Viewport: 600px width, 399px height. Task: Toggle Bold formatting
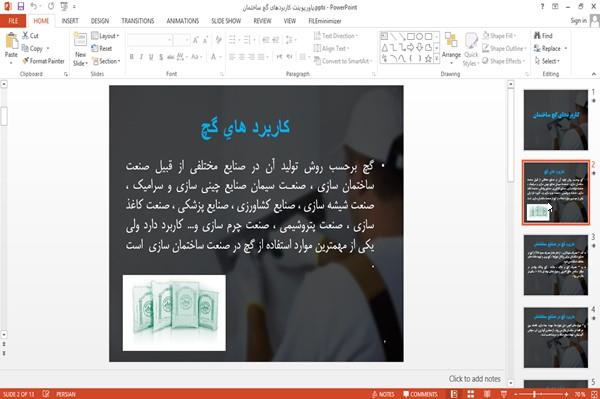(132, 57)
